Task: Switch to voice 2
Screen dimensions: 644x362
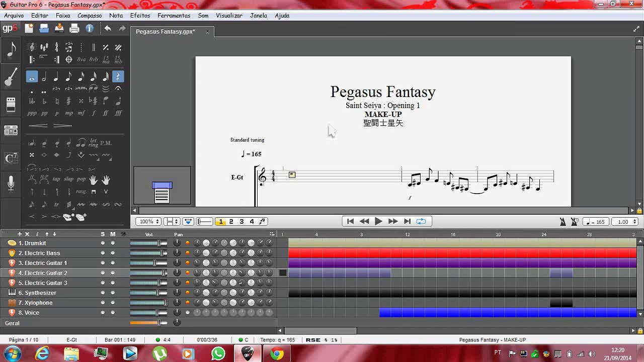Action: coord(231,221)
